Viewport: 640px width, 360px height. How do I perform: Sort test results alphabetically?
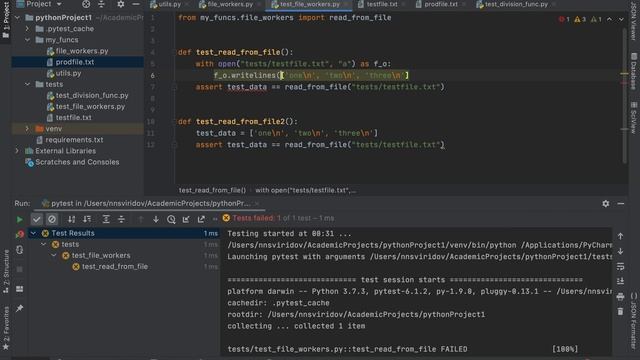[x=71, y=219]
